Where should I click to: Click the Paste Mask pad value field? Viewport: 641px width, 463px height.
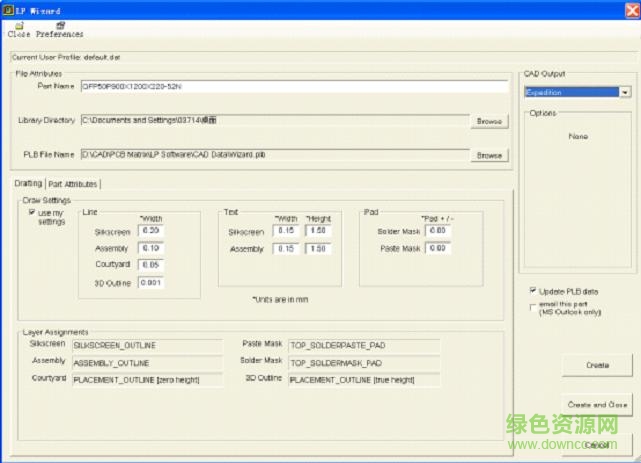tap(436, 248)
